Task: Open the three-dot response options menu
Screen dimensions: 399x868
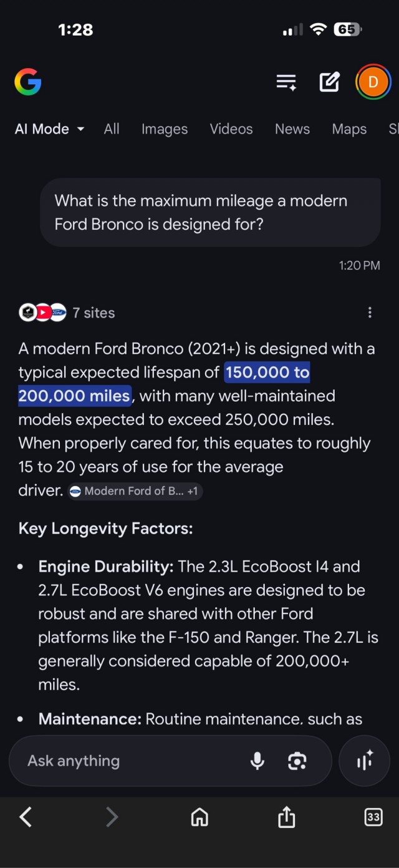Action: point(370,313)
